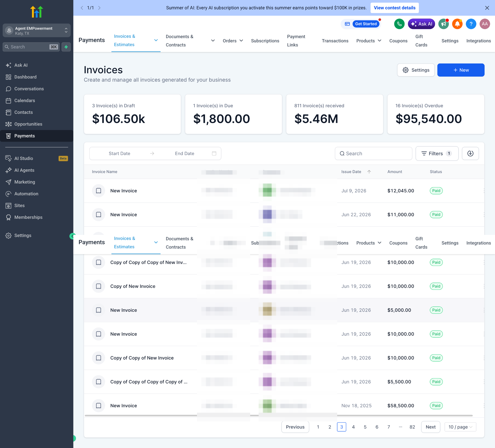495x448 pixels.
Task: Click the green lightning bolt quick actions icon
Action: (x=66, y=47)
